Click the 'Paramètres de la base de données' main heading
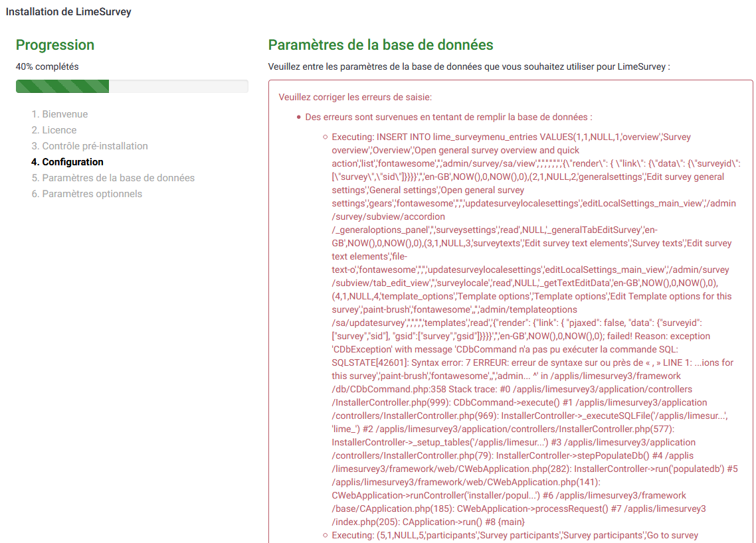This screenshot has width=756, height=543. click(381, 45)
